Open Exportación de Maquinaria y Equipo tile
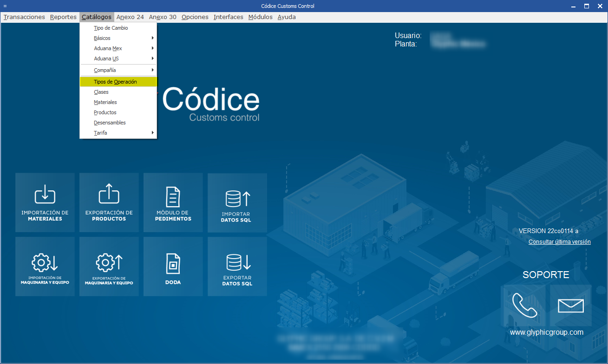608x364 pixels. 109,266
